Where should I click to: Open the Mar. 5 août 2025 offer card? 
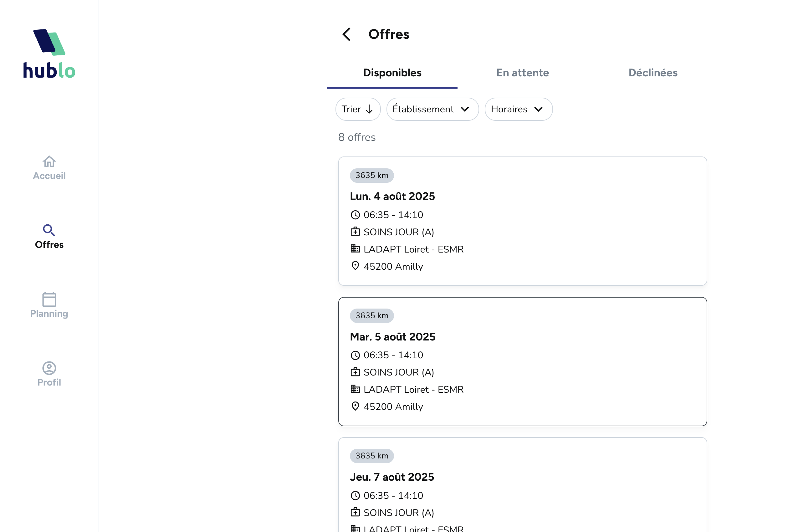click(x=522, y=361)
